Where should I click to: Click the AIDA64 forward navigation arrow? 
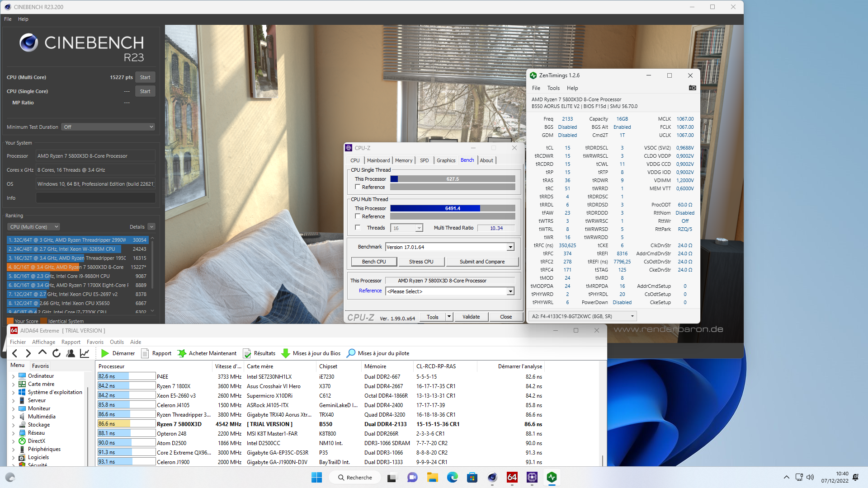28,353
